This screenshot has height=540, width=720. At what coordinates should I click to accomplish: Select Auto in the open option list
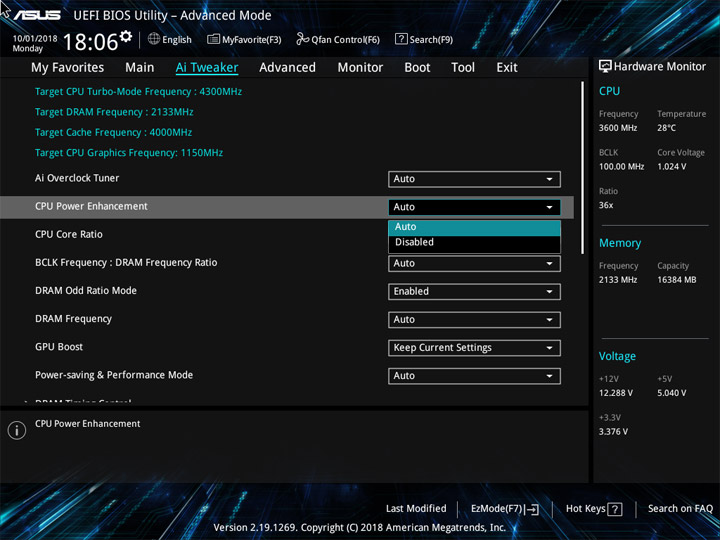(474, 227)
